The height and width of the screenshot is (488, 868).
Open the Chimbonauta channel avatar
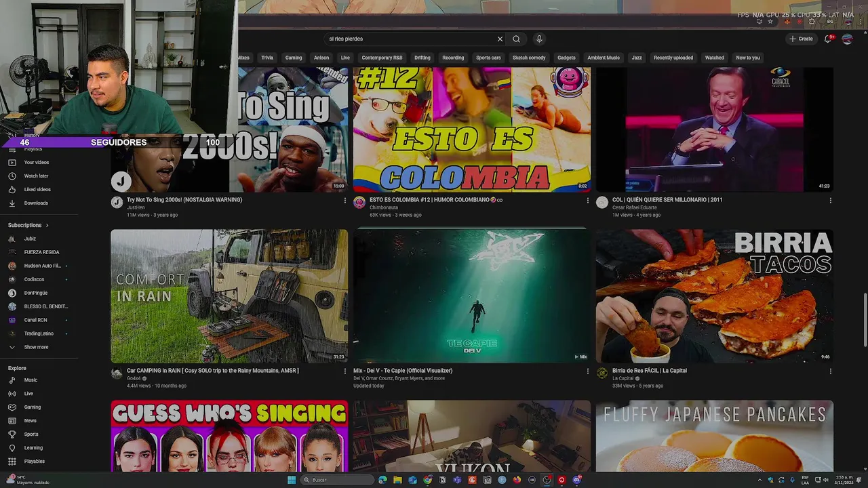pyautogui.click(x=359, y=202)
